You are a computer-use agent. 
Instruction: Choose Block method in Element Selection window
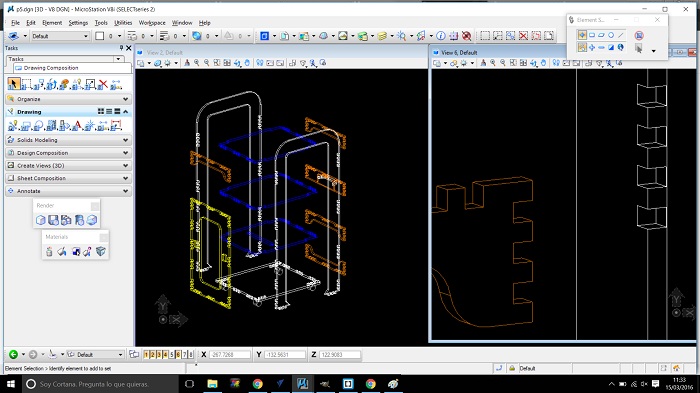click(x=592, y=35)
